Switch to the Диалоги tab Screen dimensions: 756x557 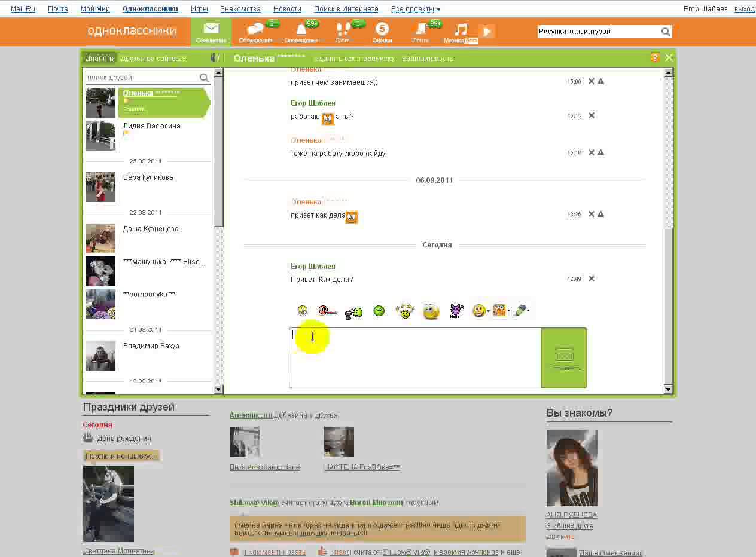[x=99, y=58]
